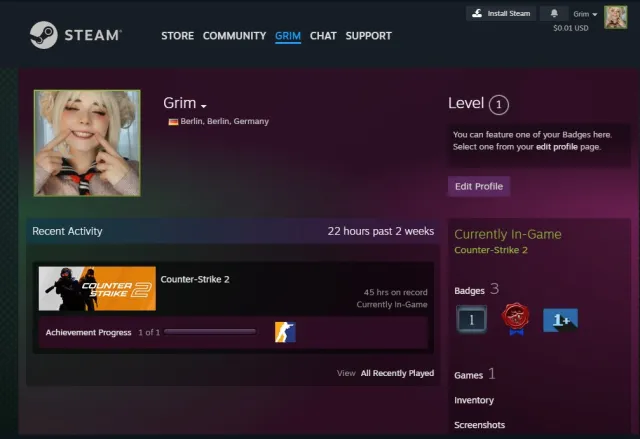Viewport: 640px width, 439px height.
Task: Open All Recently Played link
Action: (397, 373)
